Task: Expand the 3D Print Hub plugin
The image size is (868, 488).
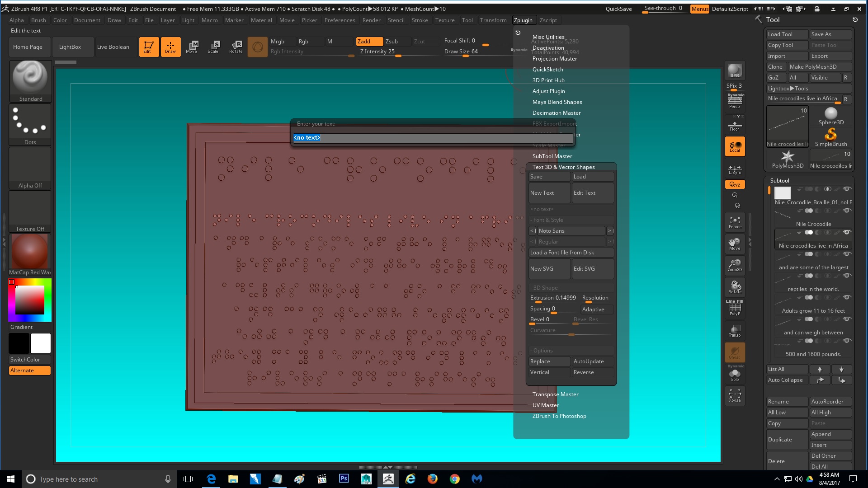Action: coord(548,80)
